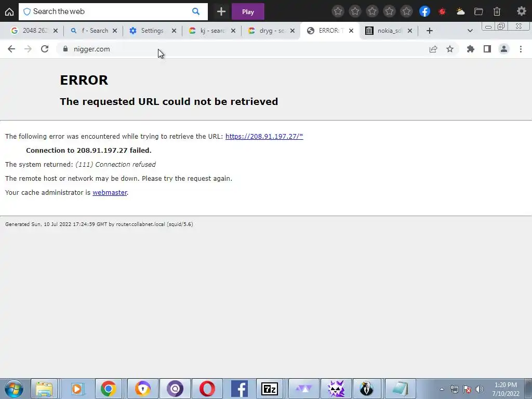
Task: Click the forward navigation arrow
Action: (x=28, y=49)
